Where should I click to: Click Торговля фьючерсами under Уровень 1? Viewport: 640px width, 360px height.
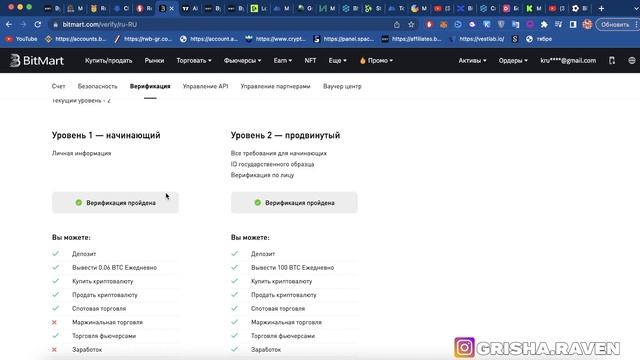point(104,336)
